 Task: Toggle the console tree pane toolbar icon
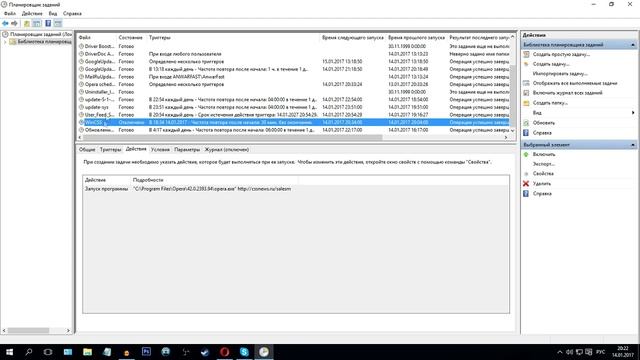37,24
